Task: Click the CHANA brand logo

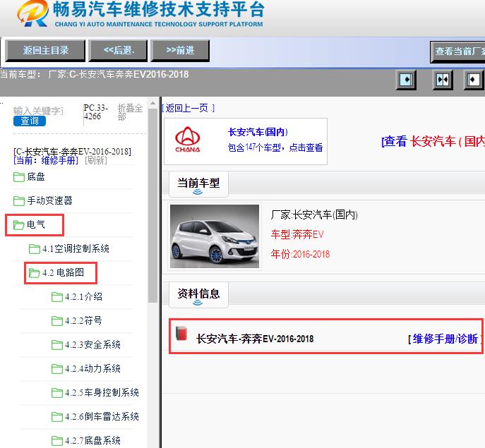Action: 188,139
